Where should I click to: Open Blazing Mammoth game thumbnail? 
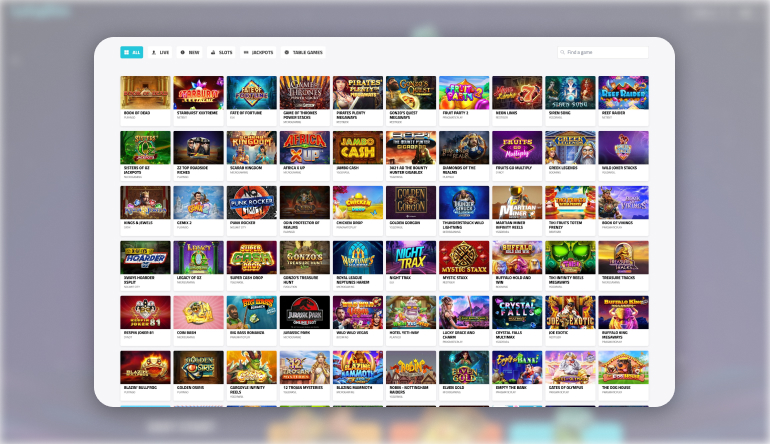358,367
